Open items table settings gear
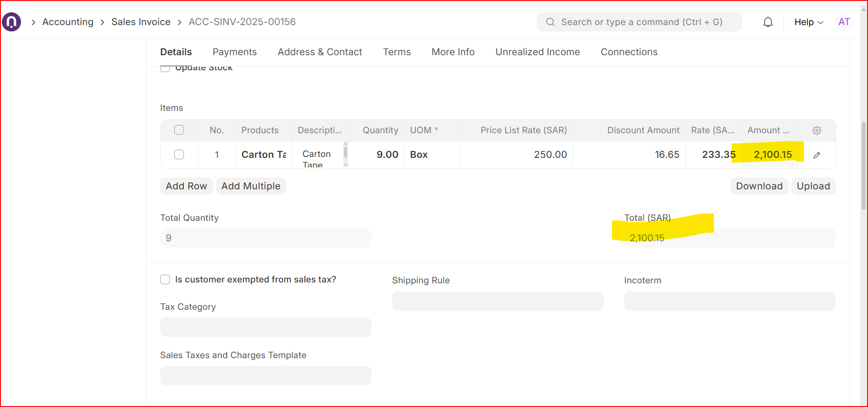The image size is (868, 407). tap(816, 130)
